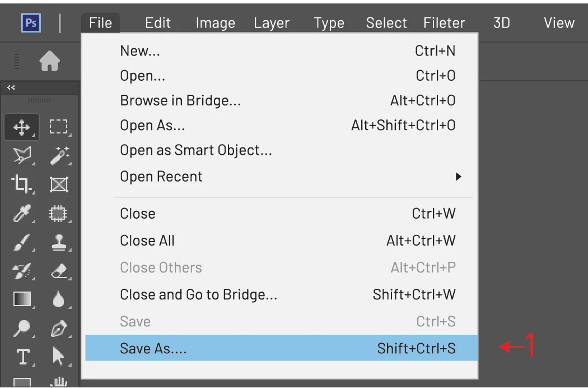Choose the Magic Wand tool
Viewport: 588px width, 388px height.
tap(59, 156)
